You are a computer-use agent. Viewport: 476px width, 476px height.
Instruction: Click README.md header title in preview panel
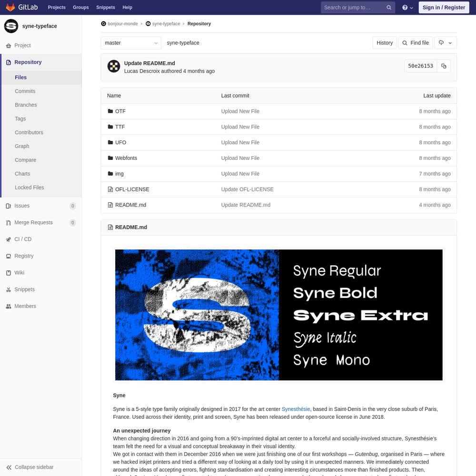pos(131,227)
